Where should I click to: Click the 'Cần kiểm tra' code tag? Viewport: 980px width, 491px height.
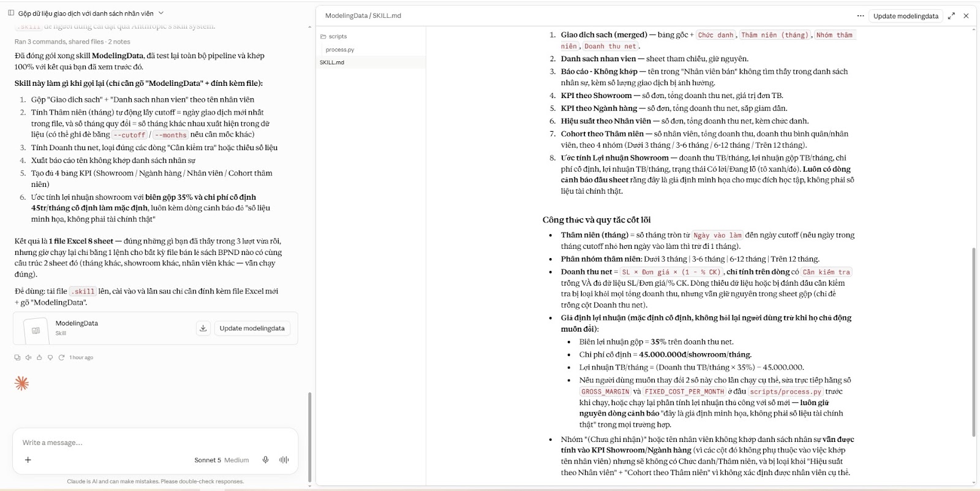click(826, 272)
